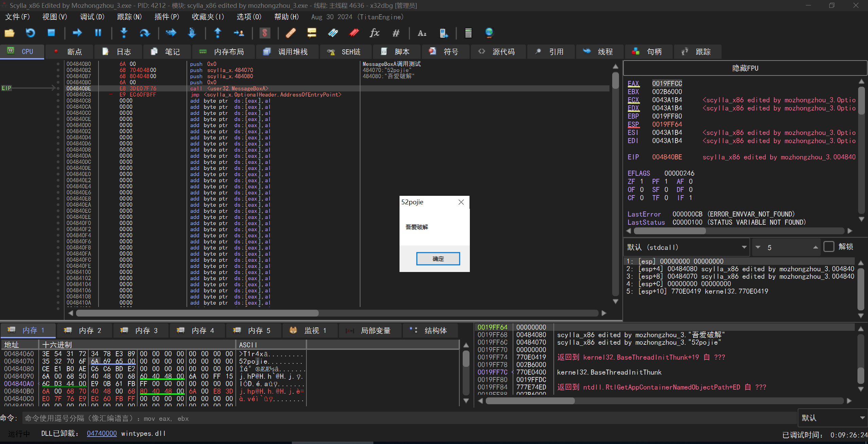Toggle breakpoint dot at address 004840C3
Viewport: 868px width, 444px height.
[58, 95]
